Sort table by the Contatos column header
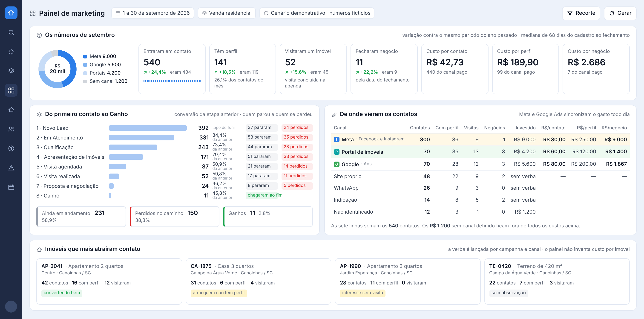 pyautogui.click(x=420, y=128)
